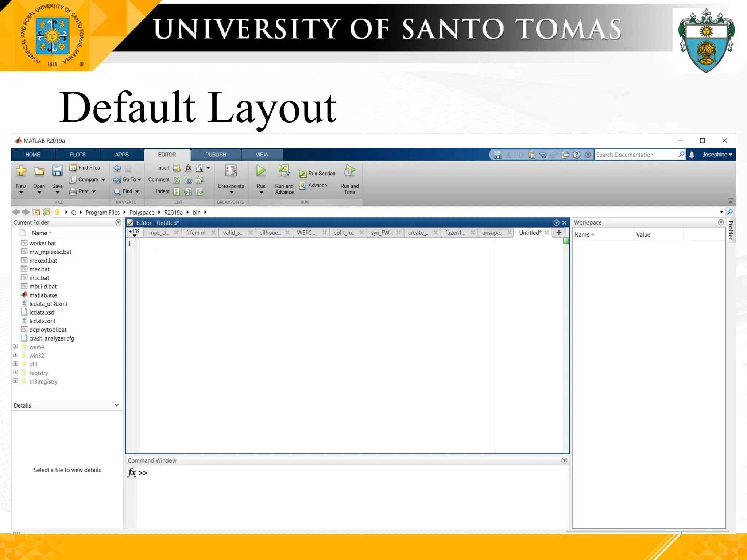
Task: Click the Smart Indent icon
Action: coord(177,191)
